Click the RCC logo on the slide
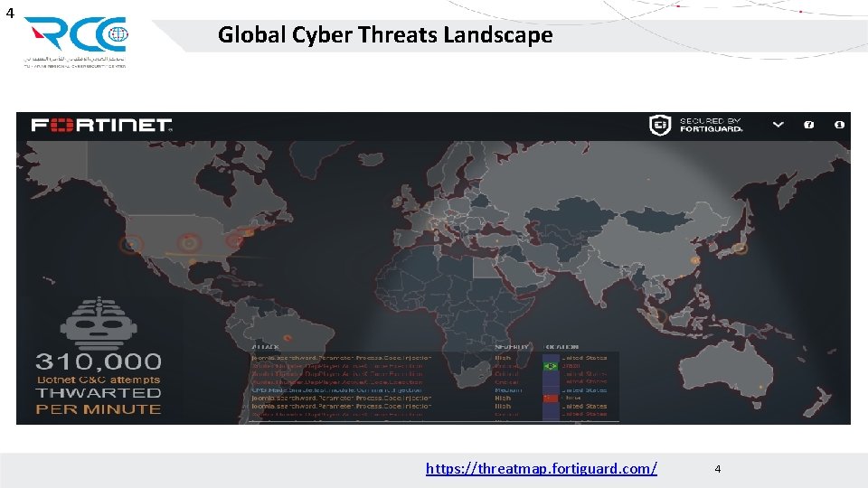Image resolution: width=868 pixels, height=488 pixels. pos(75,42)
